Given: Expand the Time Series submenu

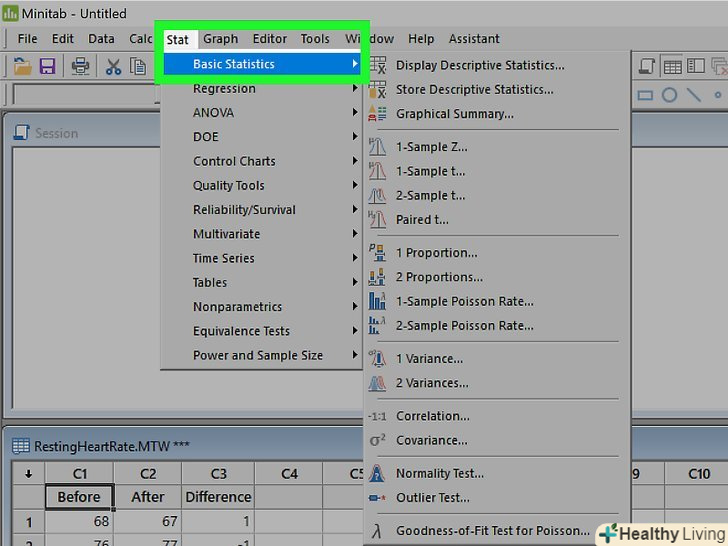Looking at the screenshot, I should (261, 258).
